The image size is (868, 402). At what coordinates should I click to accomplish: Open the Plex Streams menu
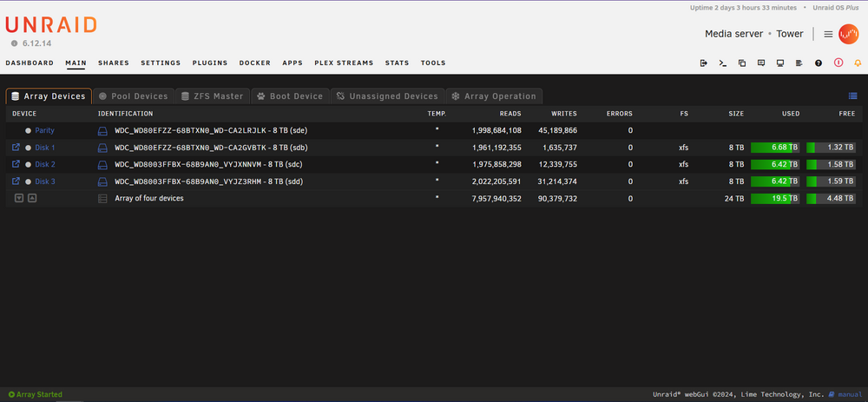pos(344,63)
